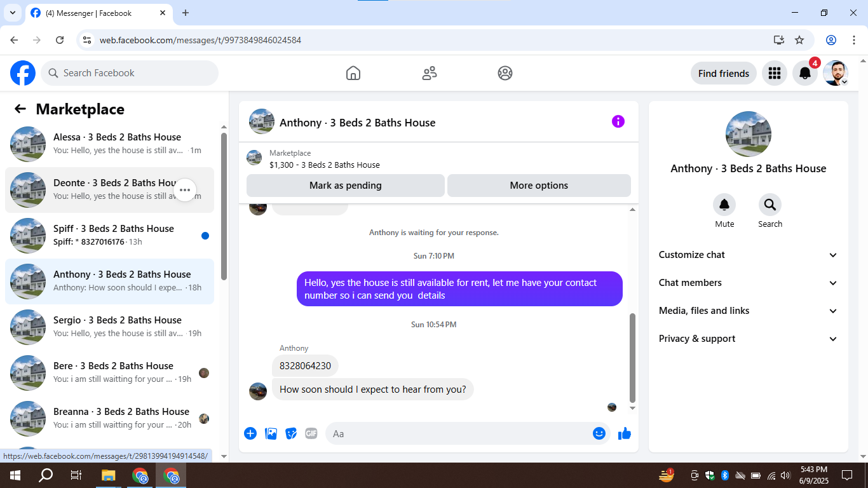Reload the browser page
This screenshot has width=868, height=488.
click(x=60, y=40)
